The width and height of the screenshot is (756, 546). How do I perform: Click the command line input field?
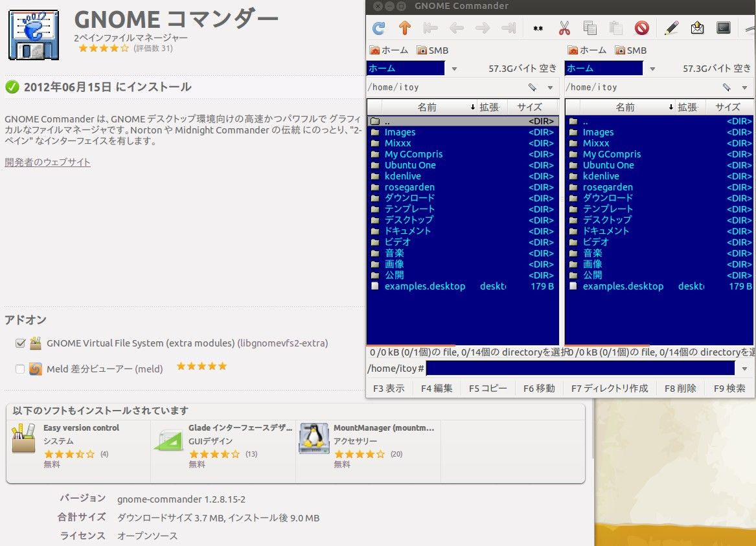(580, 369)
